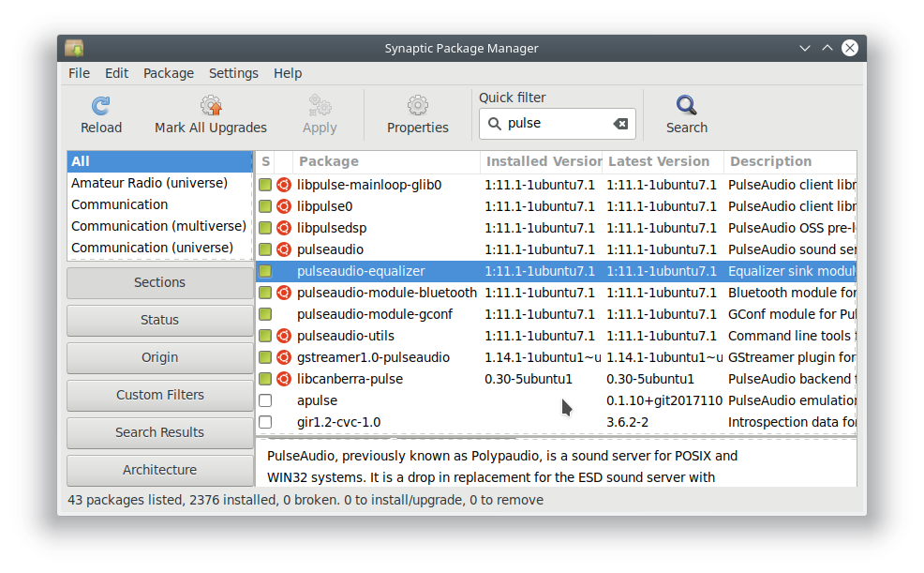Mark the gir1.2-cvc-1.0 package checkbox
The height and width of the screenshot is (573, 924).
[x=265, y=422]
